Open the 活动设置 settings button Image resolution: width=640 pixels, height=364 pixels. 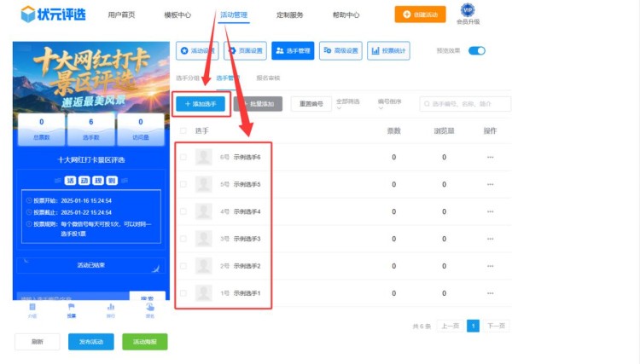click(196, 51)
